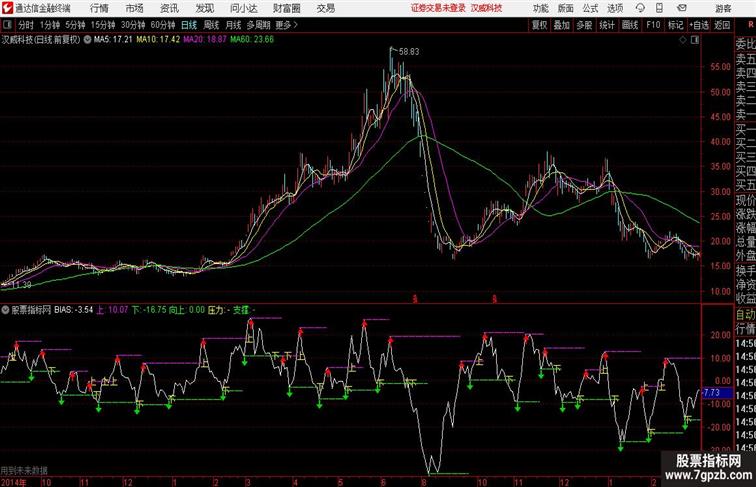Image resolution: width=756 pixels, height=487 pixels.
Task: Select the 30分钟 period
Action: pos(133,25)
